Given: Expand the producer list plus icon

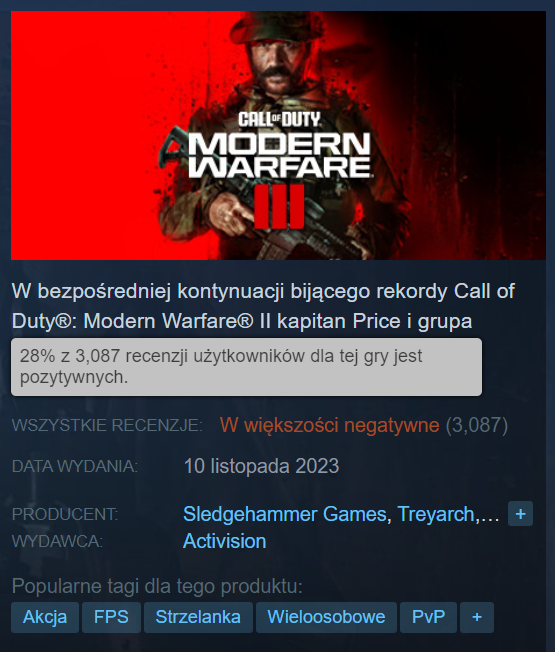Looking at the screenshot, I should [x=520, y=514].
